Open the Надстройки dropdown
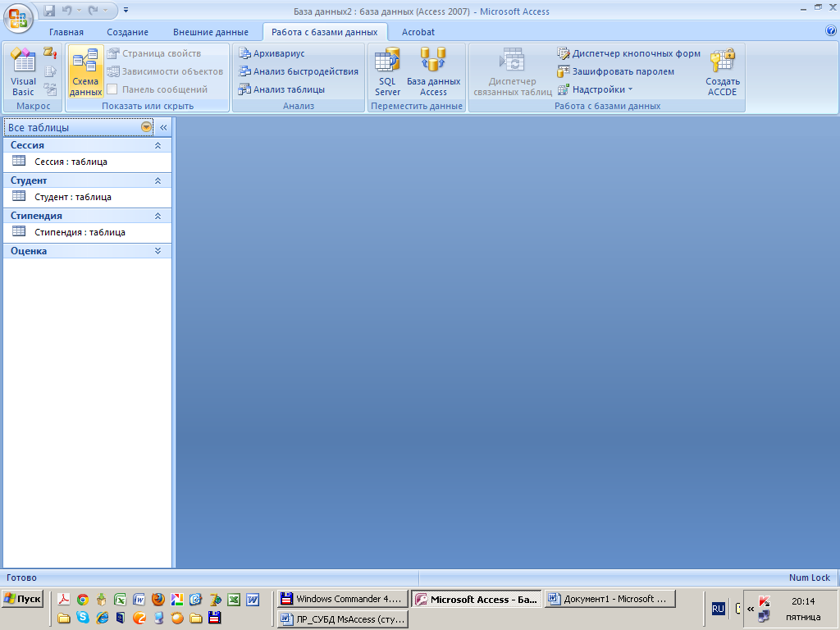The height and width of the screenshot is (630, 840). (596, 89)
